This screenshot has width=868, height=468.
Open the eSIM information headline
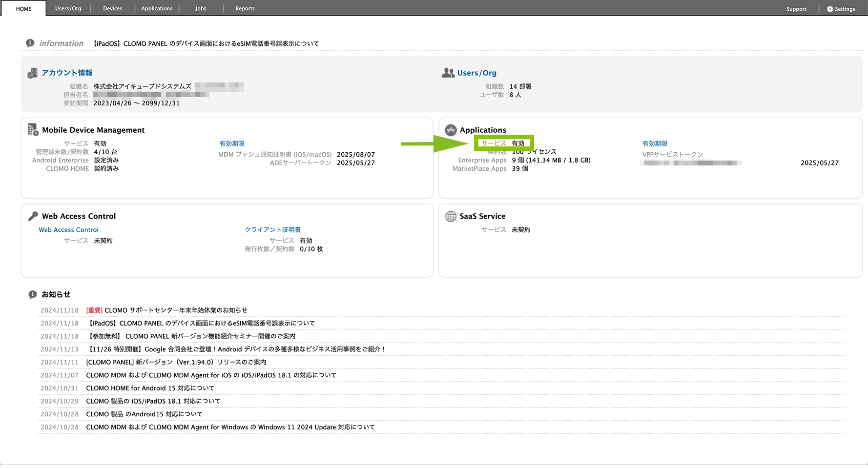(206, 43)
